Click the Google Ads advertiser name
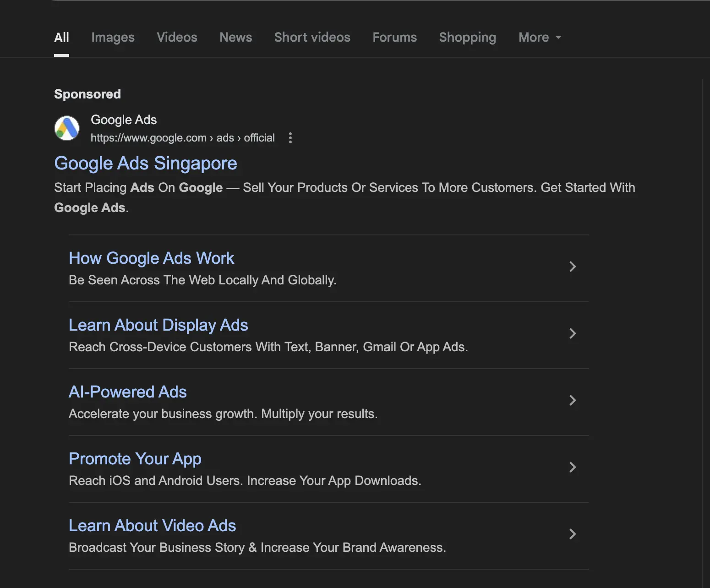This screenshot has height=588, width=710. pos(124,120)
